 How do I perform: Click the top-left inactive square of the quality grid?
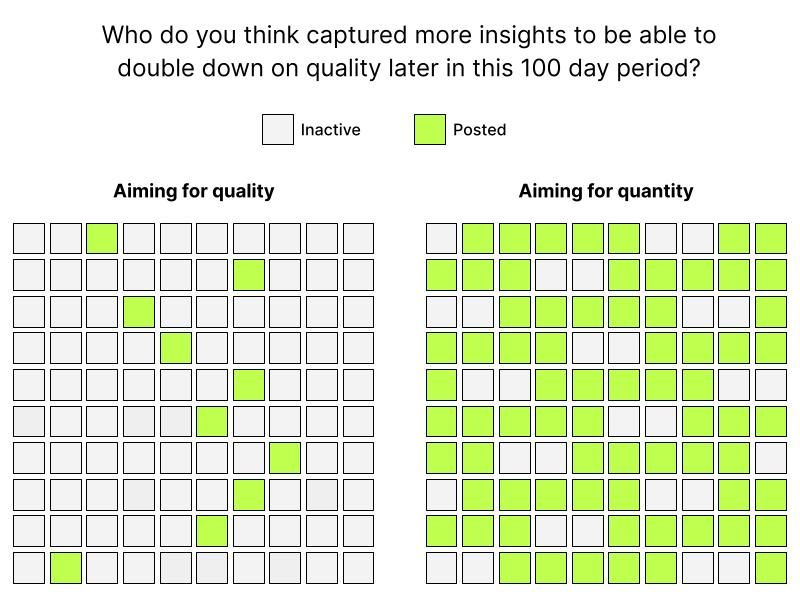point(29,238)
